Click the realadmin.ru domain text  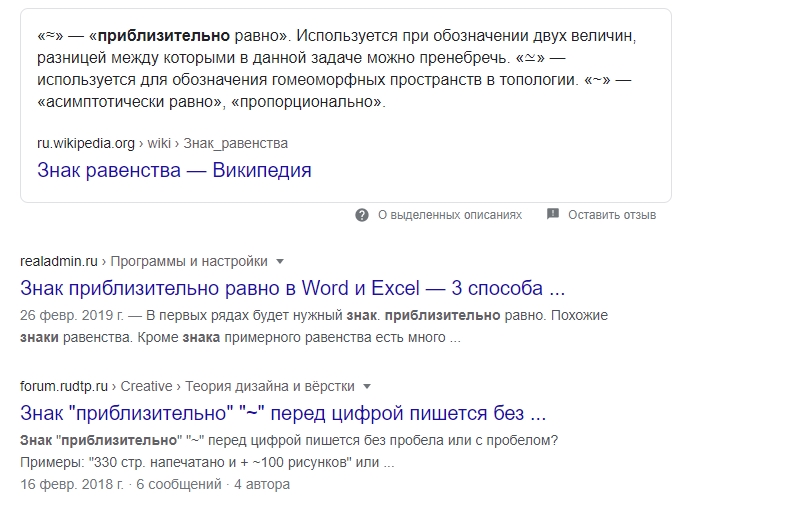point(58,262)
